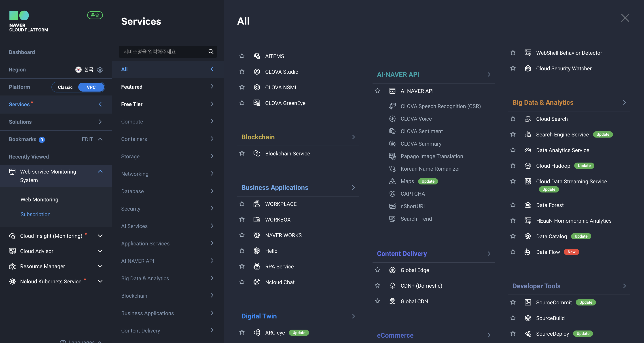Open the Content Delivery section heading
Screen dimensions: 644x343
(402, 253)
